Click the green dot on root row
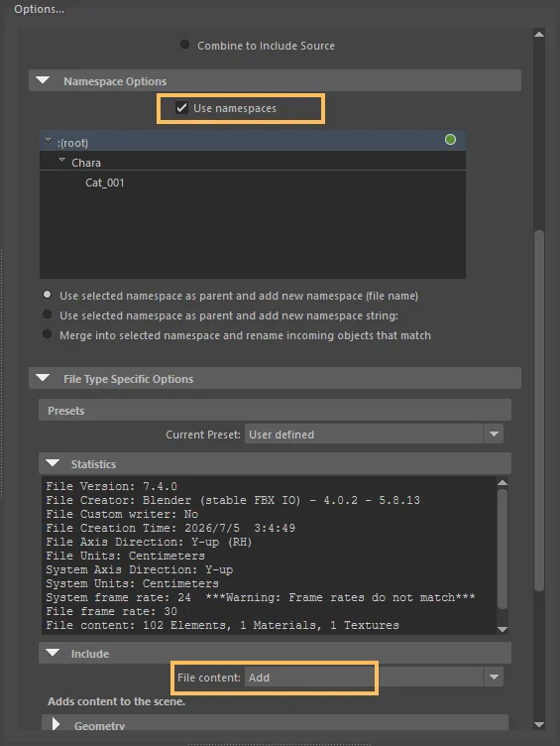The height and width of the screenshot is (746, 560). tap(450, 140)
